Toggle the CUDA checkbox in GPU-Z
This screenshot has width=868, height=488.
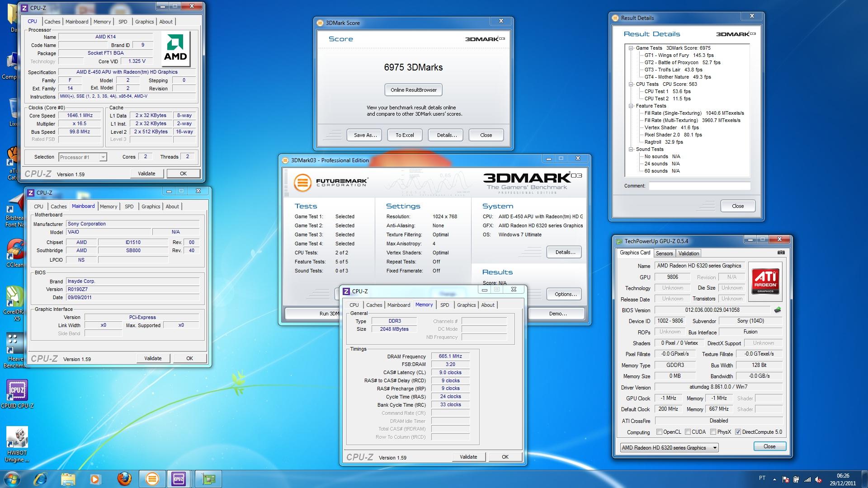pyautogui.click(x=688, y=432)
